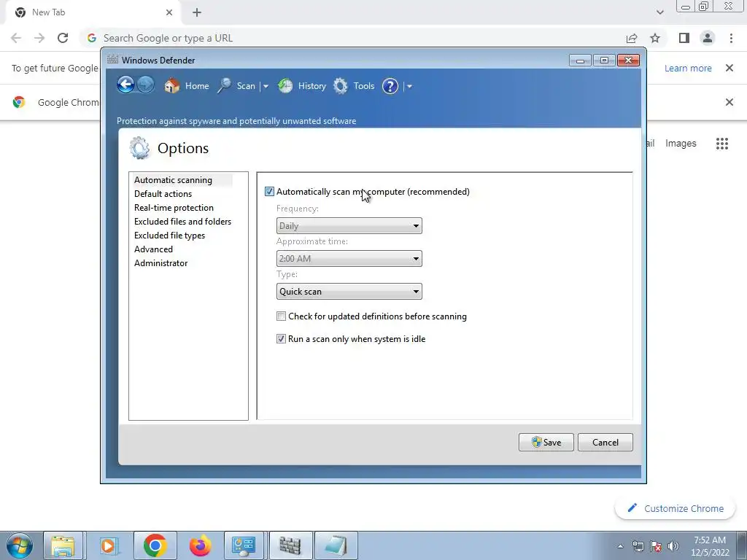Toggle the Chrome side panel icon
The width and height of the screenshot is (747, 560).
click(684, 38)
